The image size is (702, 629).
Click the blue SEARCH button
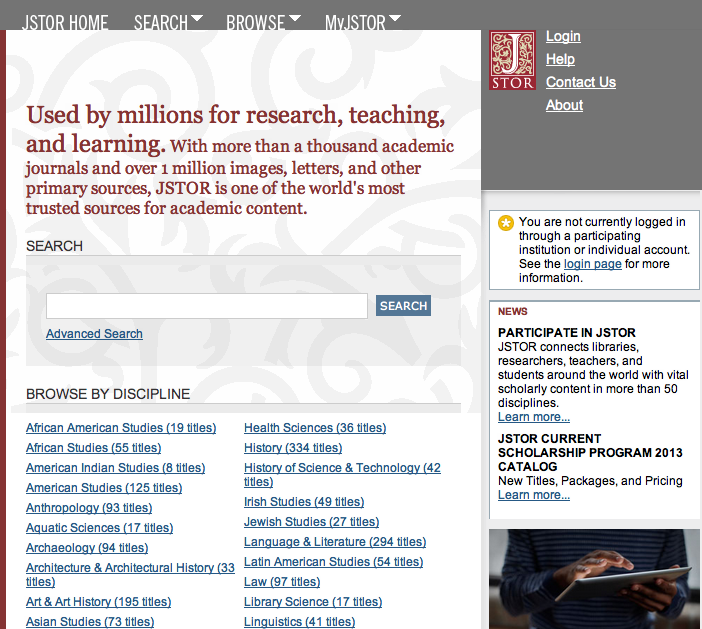pyautogui.click(x=403, y=305)
